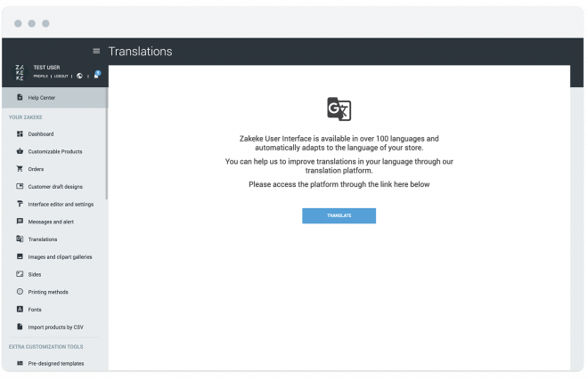This screenshot has height=380, width=588.
Task: Open the Sides page
Action: click(x=35, y=275)
